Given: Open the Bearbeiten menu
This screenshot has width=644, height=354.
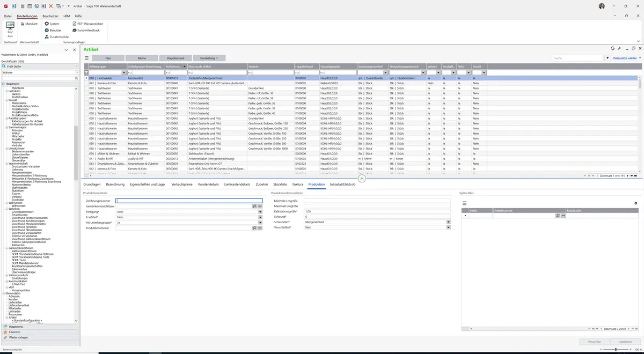Looking at the screenshot, I should [50, 16].
